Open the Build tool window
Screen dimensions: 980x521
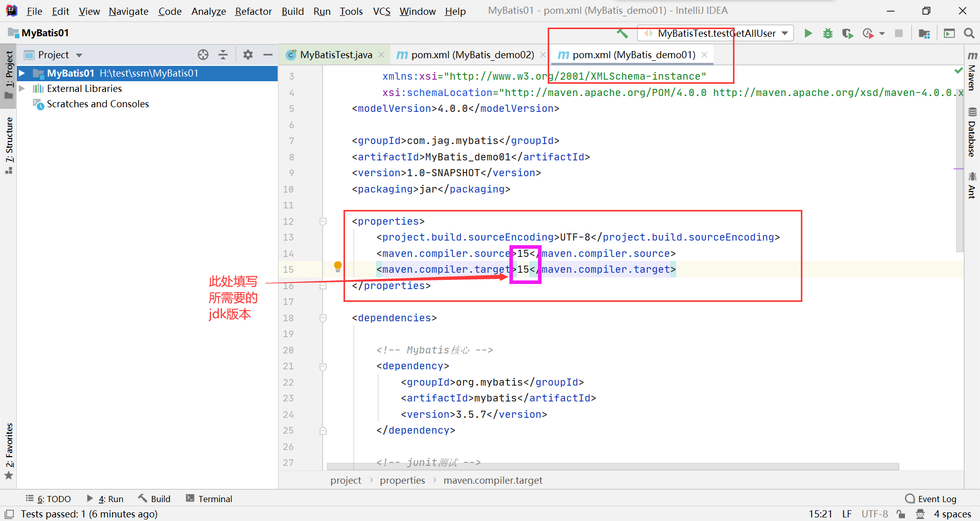(x=154, y=499)
